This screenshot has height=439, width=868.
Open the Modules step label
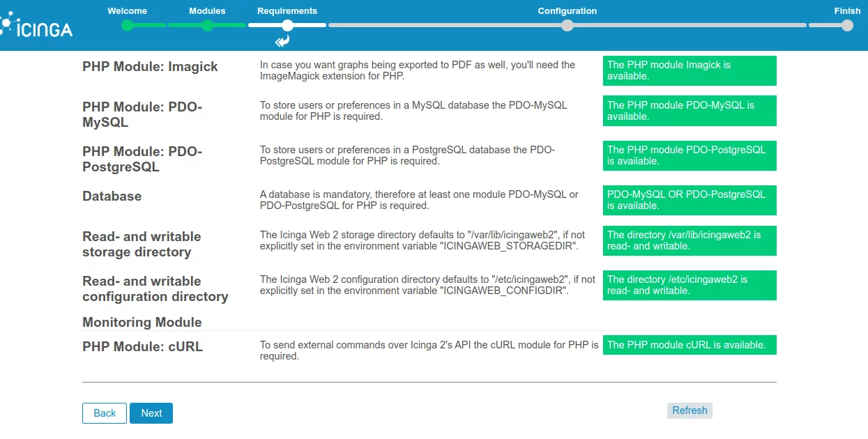click(x=207, y=11)
